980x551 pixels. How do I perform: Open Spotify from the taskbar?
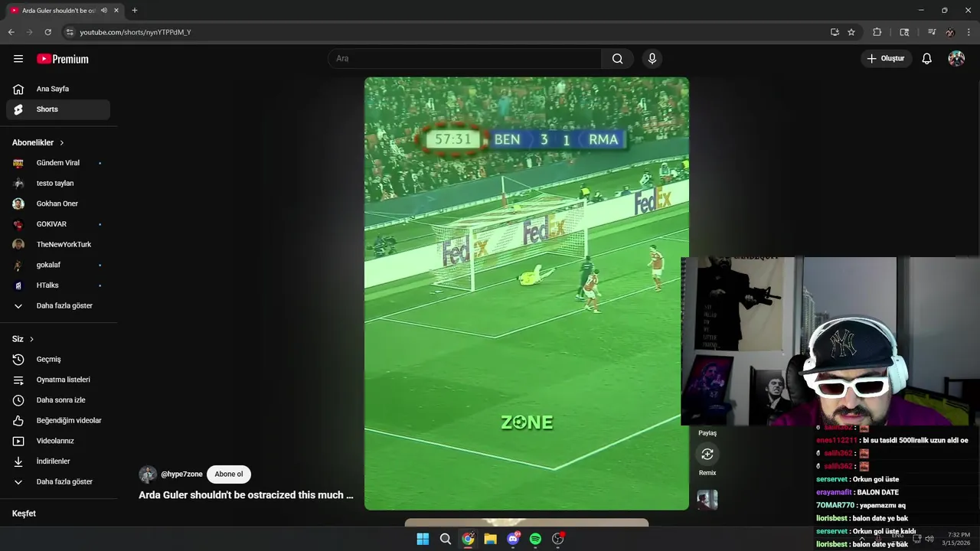(x=535, y=539)
